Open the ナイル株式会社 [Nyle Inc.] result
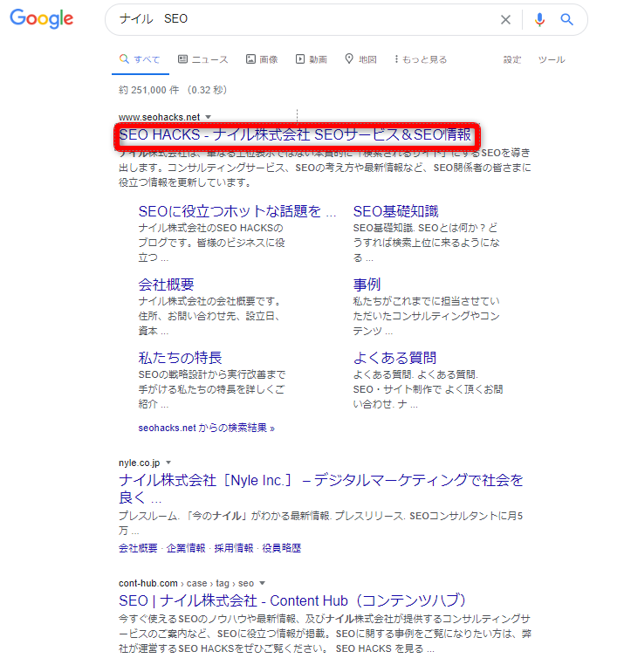The width and height of the screenshot is (624, 672). click(x=321, y=489)
